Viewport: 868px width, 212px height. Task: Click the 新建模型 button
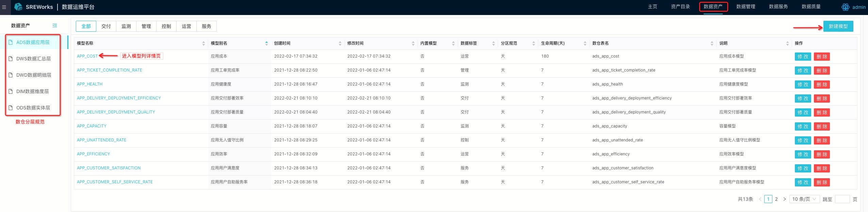point(838,26)
